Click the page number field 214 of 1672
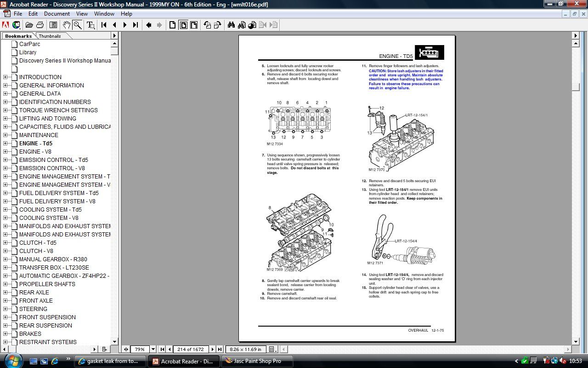 (x=191, y=350)
